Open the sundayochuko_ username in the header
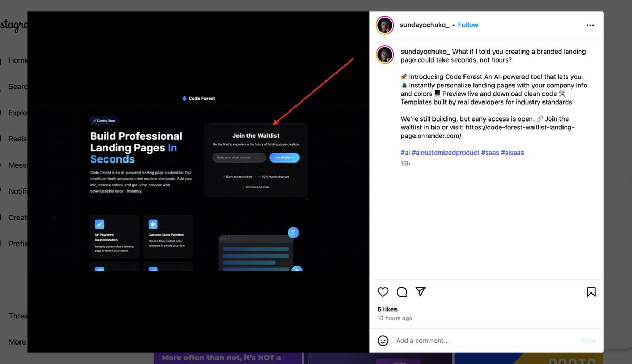Screen dimensions: 632x364 424,25
